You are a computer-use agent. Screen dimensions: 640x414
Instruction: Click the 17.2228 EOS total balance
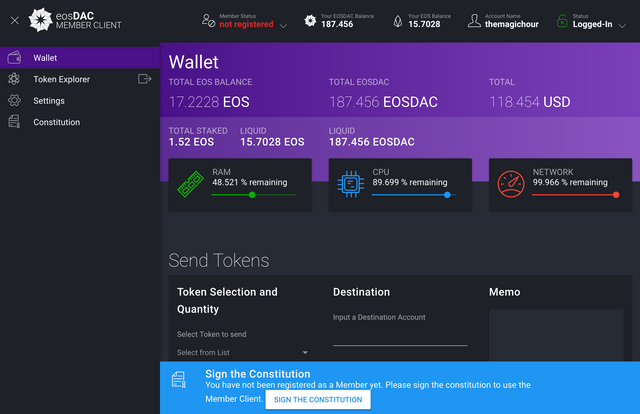coord(209,102)
